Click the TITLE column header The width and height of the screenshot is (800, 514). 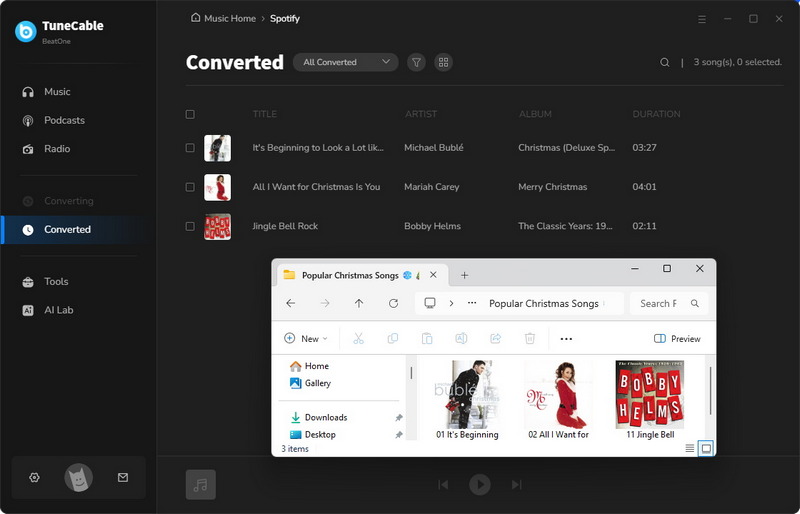(x=264, y=114)
